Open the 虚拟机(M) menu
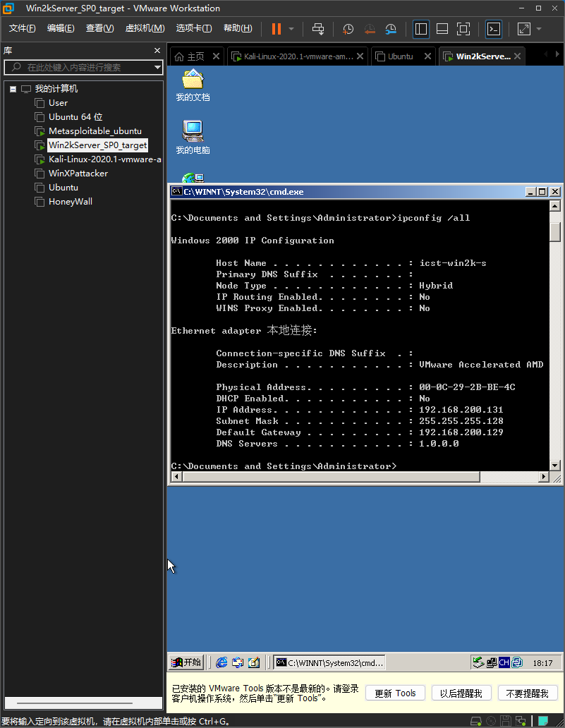 (x=145, y=28)
